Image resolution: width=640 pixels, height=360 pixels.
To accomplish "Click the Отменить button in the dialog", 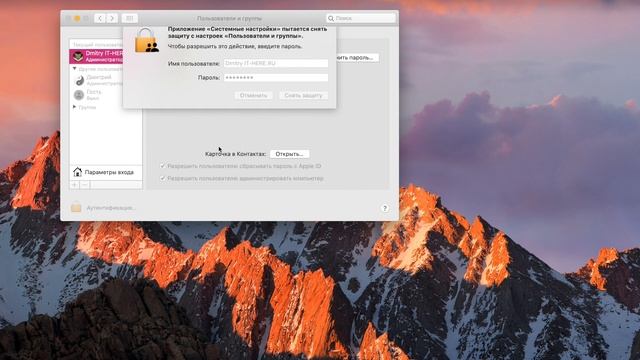I will pyautogui.click(x=253, y=96).
